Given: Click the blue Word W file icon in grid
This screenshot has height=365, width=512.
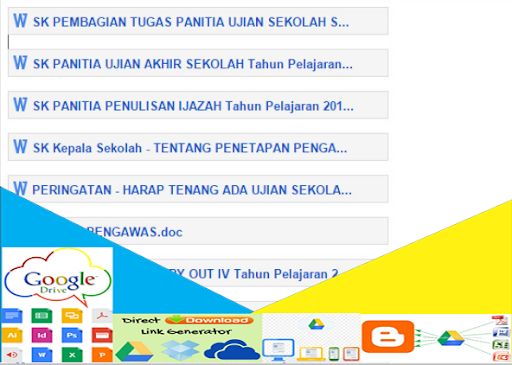Looking at the screenshot, I should (42, 355).
